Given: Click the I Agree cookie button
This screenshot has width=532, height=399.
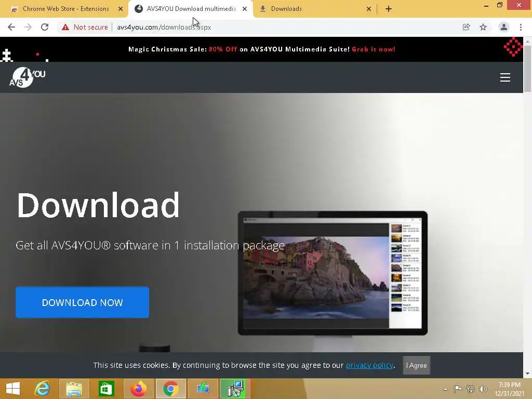Looking at the screenshot, I should [417, 365].
